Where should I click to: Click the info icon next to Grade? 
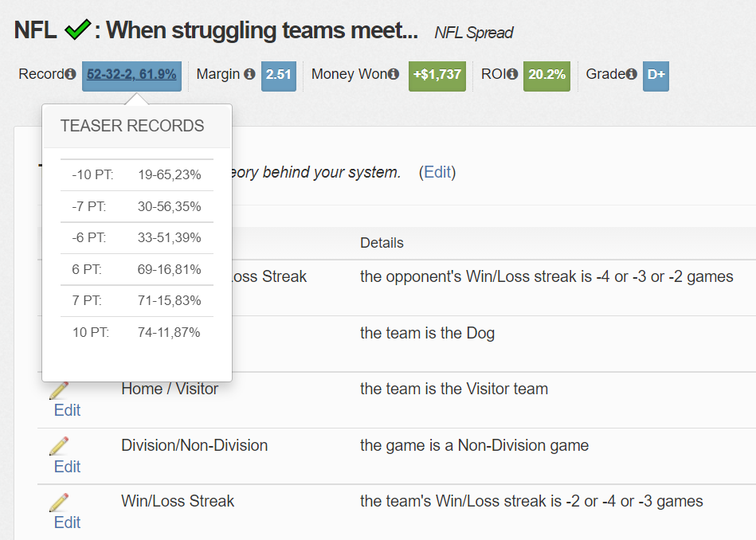(631, 74)
